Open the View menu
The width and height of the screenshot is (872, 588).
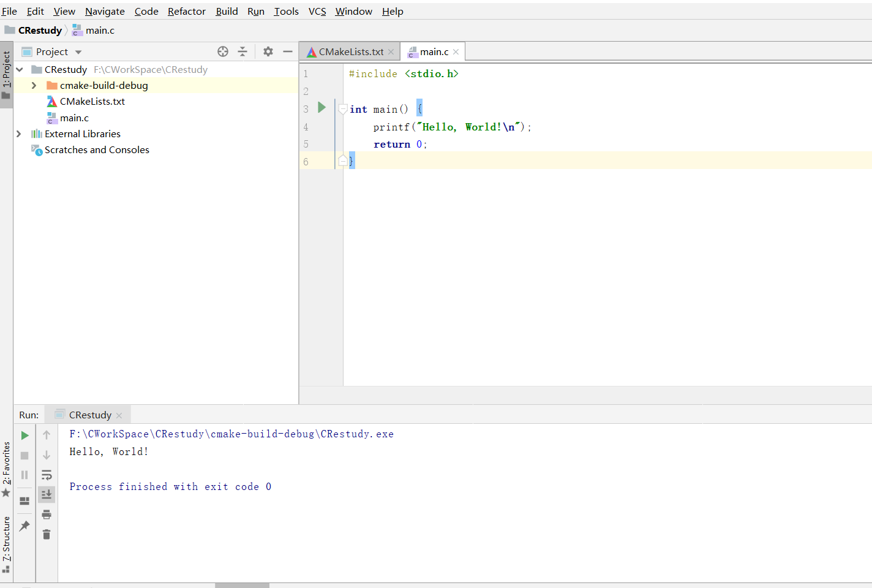pos(64,11)
